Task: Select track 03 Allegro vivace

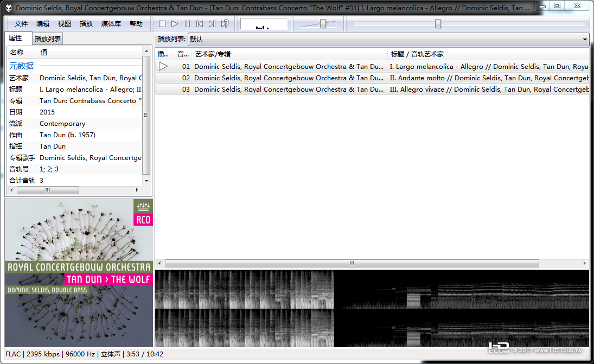Action: pos(372,90)
